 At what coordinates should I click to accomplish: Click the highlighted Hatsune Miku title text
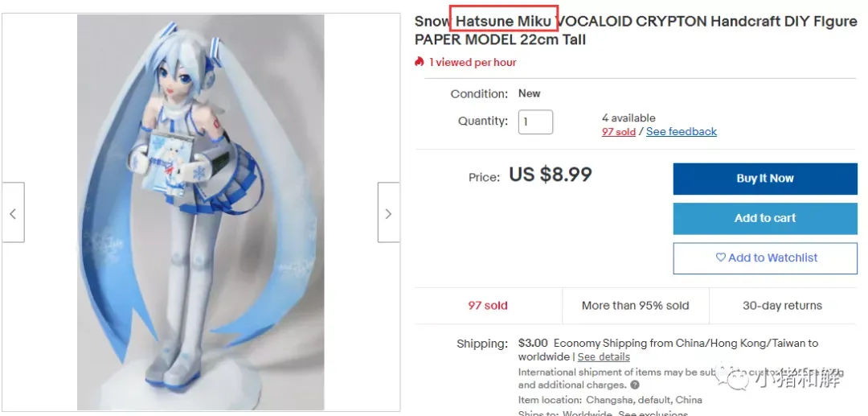(x=503, y=22)
